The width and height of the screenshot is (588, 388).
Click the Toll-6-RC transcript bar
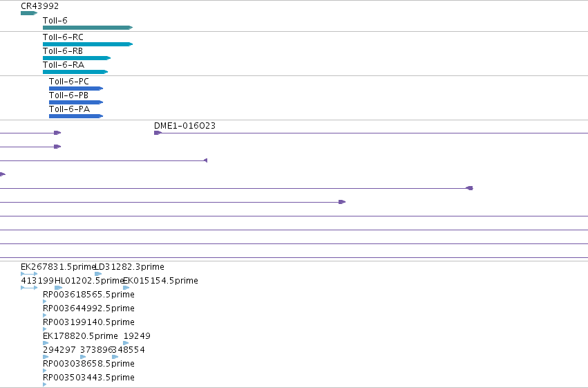pyautogui.click(x=88, y=44)
